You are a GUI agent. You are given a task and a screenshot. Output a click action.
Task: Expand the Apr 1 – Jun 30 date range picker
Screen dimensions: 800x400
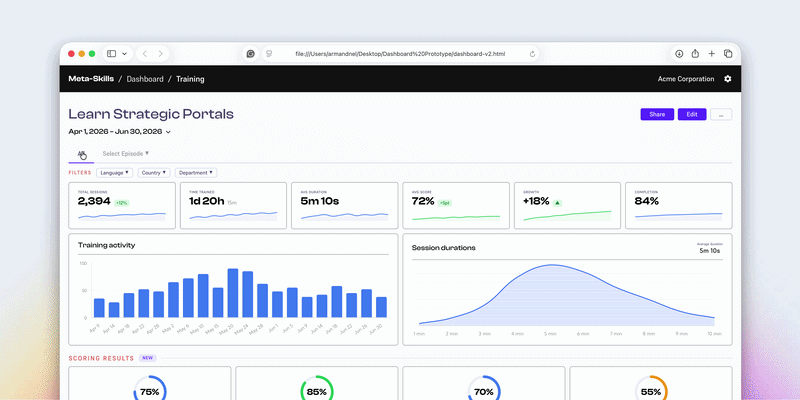(119, 132)
